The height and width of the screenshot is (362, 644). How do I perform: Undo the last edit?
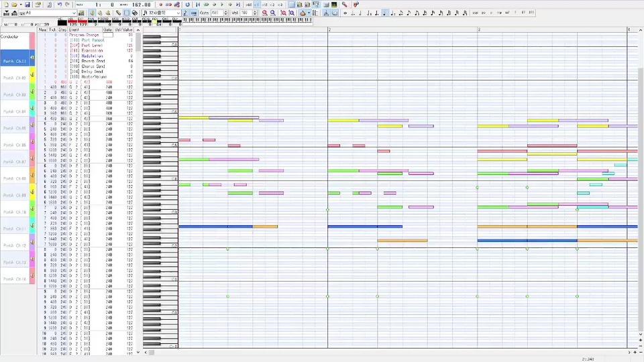coord(60,5)
